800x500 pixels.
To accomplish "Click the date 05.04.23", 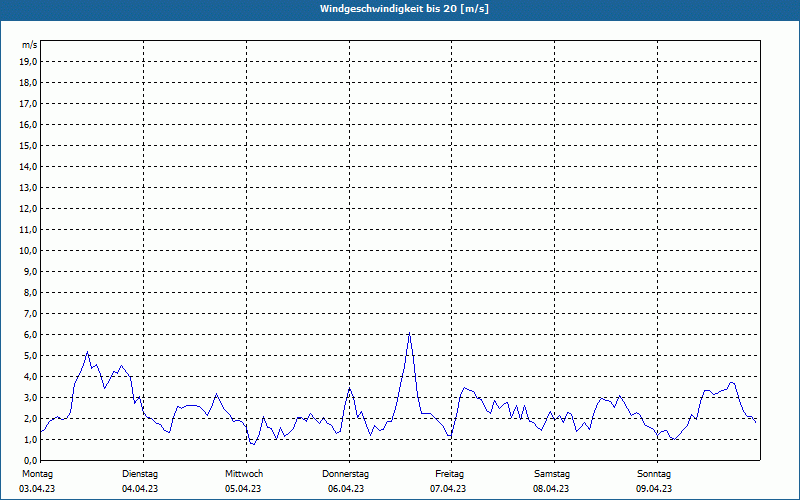I will [x=243, y=489].
